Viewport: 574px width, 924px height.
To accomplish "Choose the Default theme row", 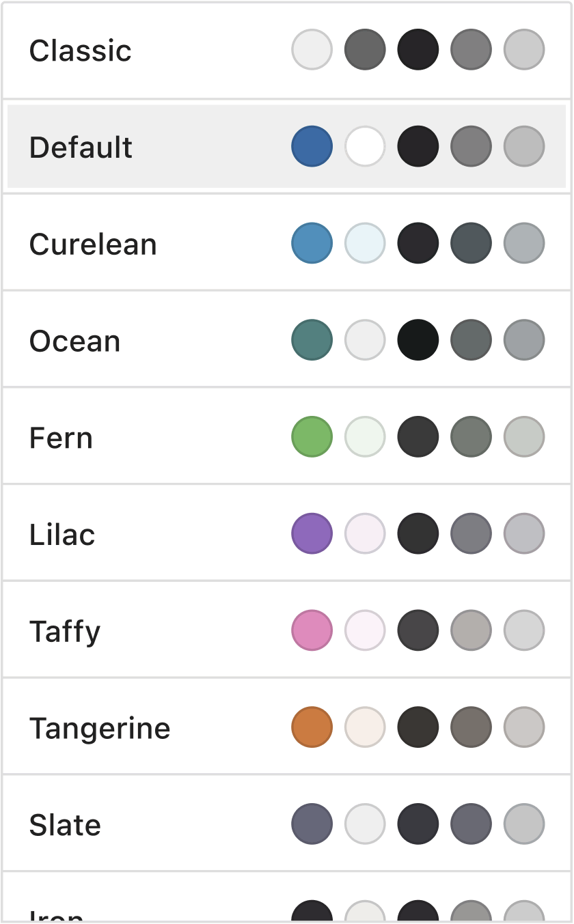I will tap(81, 148).
